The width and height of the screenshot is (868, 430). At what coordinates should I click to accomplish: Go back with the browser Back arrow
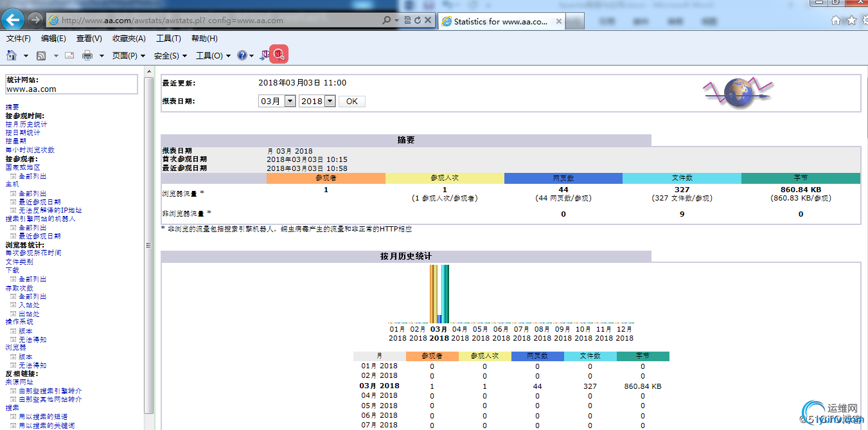point(13,19)
